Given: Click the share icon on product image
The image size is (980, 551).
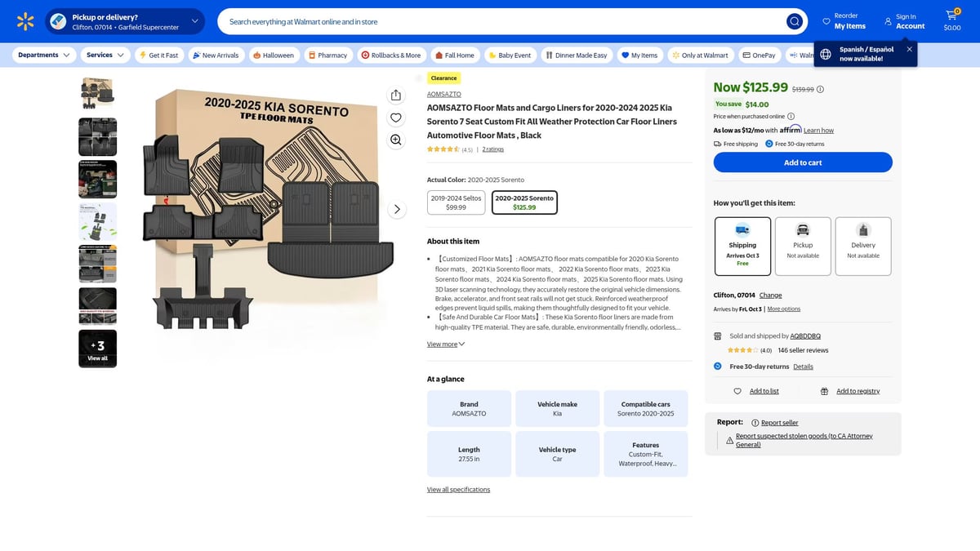Looking at the screenshot, I should tap(396, 95).
